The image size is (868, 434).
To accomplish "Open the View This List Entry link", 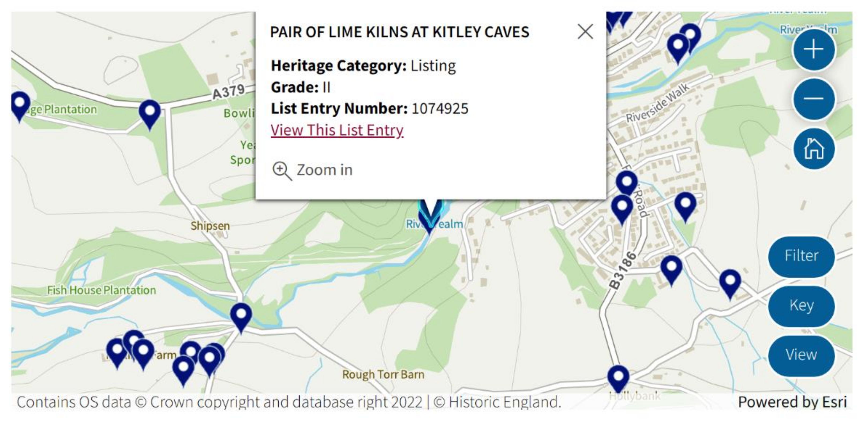I will pyautogui.click(x=337, y=130).
